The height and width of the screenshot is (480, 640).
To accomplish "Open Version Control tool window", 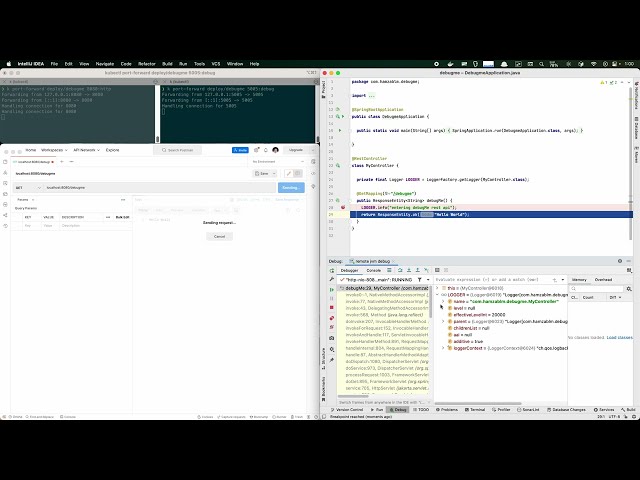I will click(347, 409).
